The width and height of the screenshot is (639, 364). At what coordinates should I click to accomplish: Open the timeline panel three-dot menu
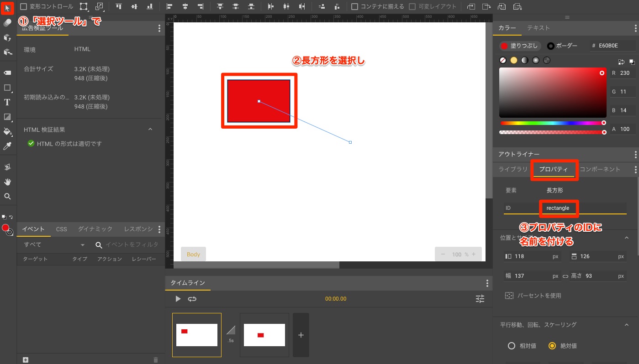[x=487, y=283]
